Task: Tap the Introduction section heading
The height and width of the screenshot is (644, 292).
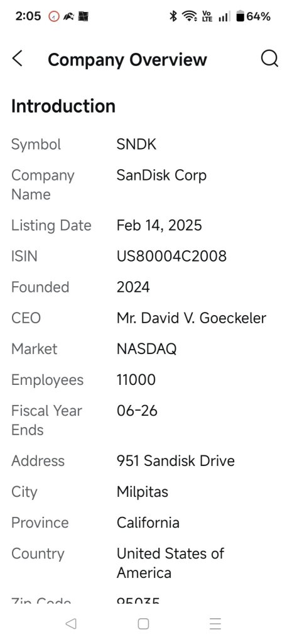Action: pyautogui.click(x=63, y=106)
